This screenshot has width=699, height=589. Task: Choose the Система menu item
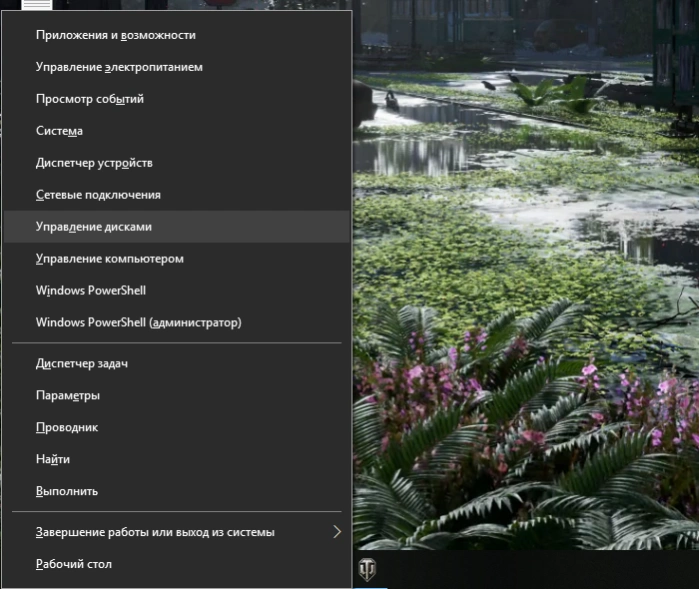pyautogui.click(x=177, y=131)
